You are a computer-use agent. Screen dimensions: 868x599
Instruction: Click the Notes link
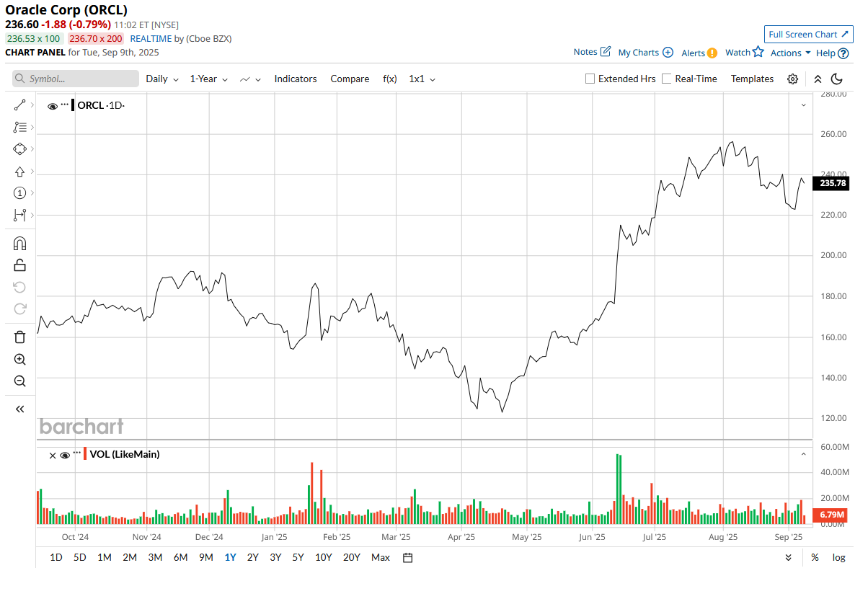click(585, 52)
